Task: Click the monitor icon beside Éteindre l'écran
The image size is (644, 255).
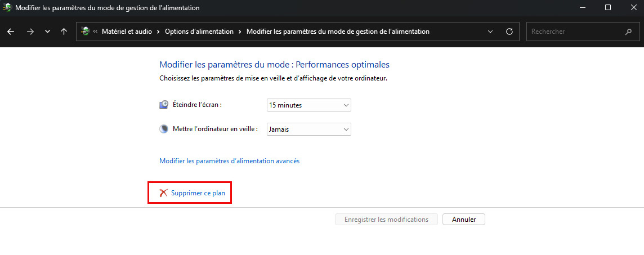Action: 164,105
